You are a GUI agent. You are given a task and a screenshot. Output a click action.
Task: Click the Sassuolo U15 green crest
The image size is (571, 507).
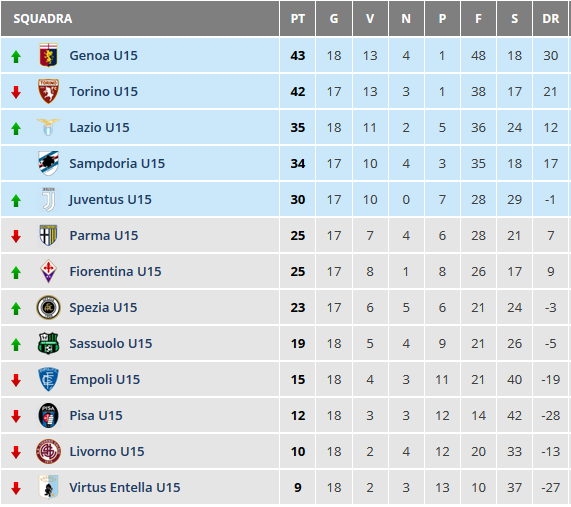48,343
